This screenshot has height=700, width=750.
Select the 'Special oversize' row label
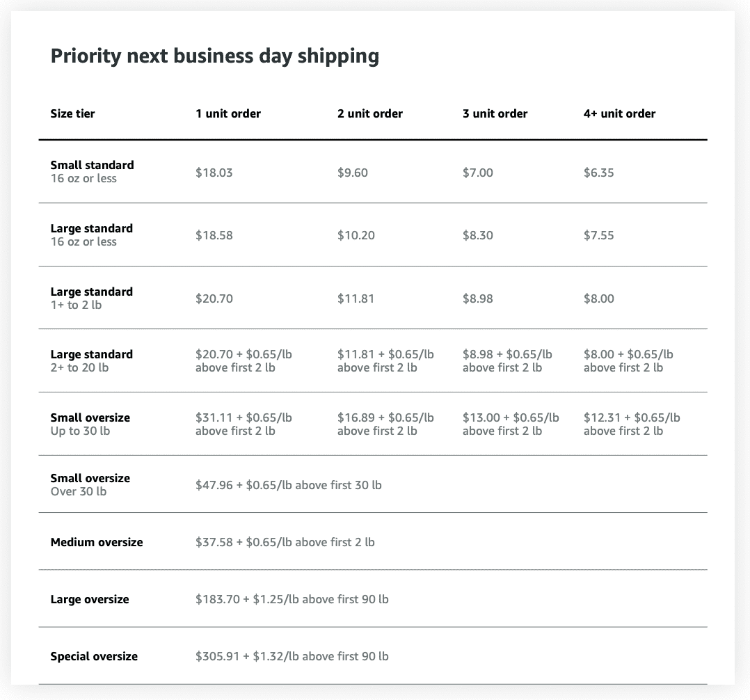94,656
